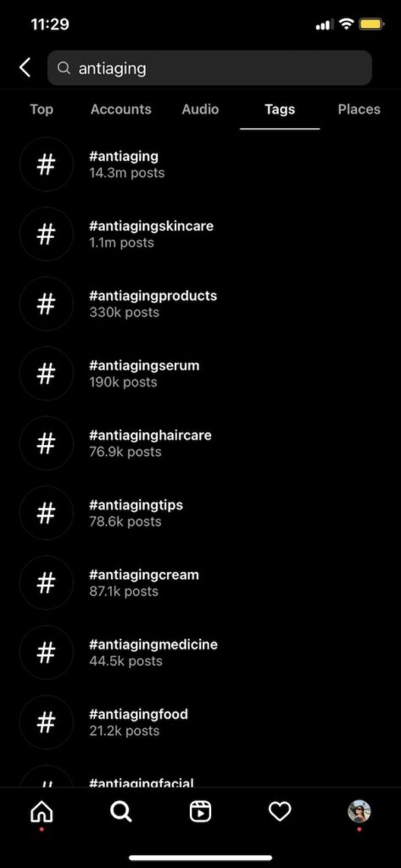
Task: Switch to the Accounts tab
Action: [120, 109]
